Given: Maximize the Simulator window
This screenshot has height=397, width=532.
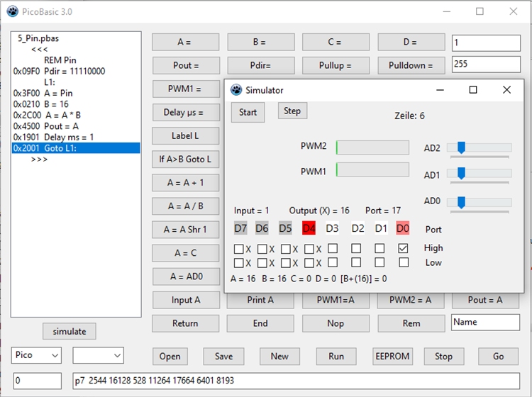Looking at the screenshot, I should point(473,90).
